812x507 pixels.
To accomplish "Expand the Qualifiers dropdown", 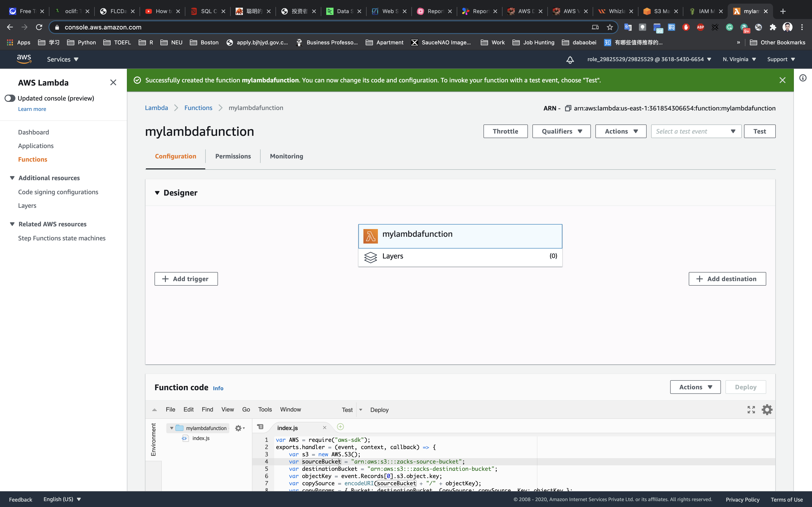I will click(561, 132).
